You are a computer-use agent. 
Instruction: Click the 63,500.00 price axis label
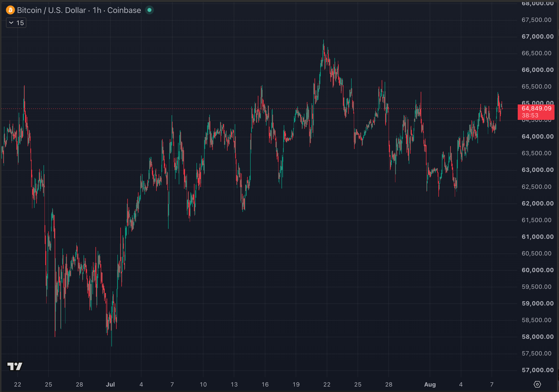(x=536, y=153)
